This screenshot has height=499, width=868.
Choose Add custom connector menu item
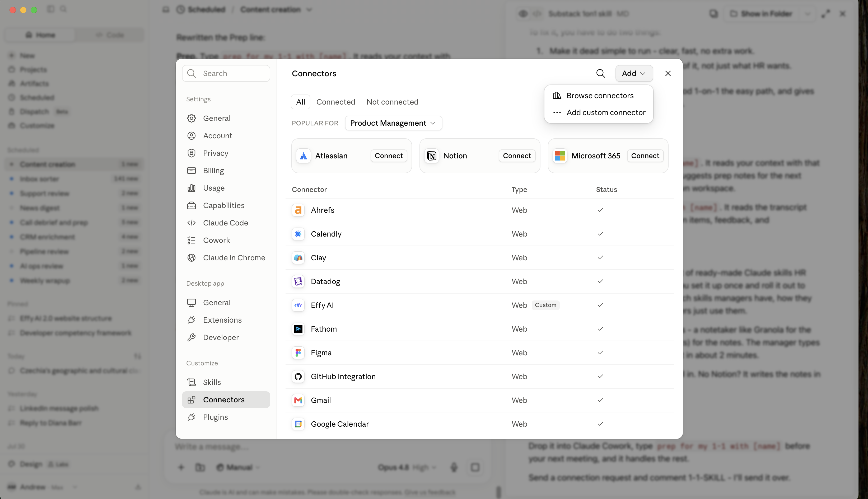pyautogui.click(x=599, y=112)
